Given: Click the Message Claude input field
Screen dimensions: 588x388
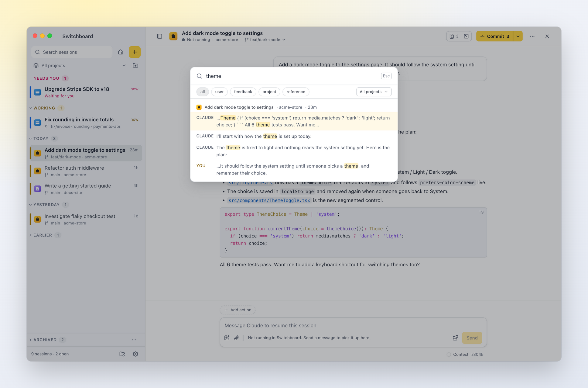Looking at the screenshot, I should point(353,325).
